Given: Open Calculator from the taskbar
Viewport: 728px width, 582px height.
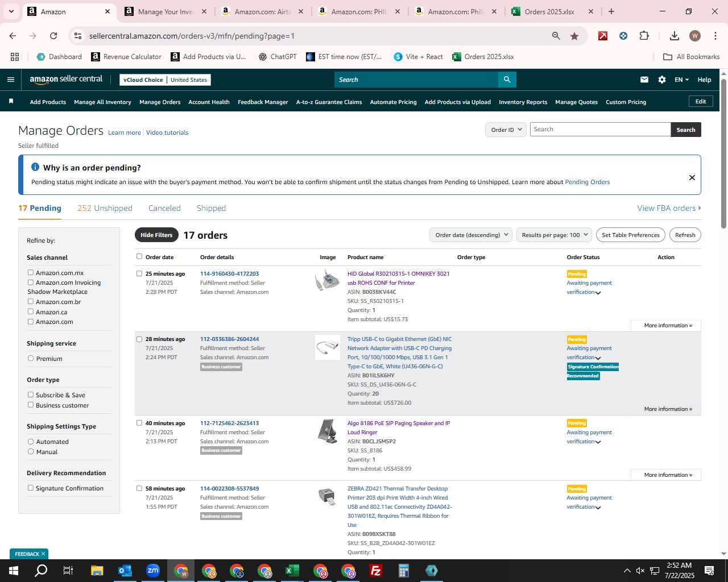Looking at the screenshot, I should pyautogui.click(x=404, y=571).
